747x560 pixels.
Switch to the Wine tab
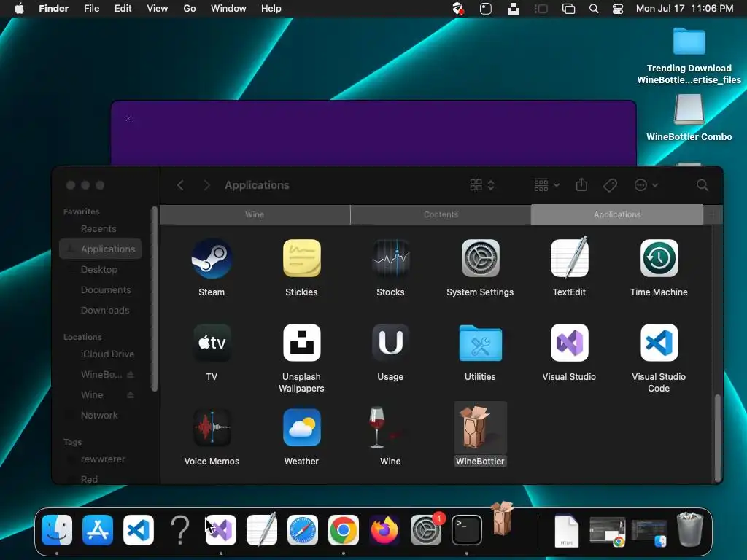point(255,214)
